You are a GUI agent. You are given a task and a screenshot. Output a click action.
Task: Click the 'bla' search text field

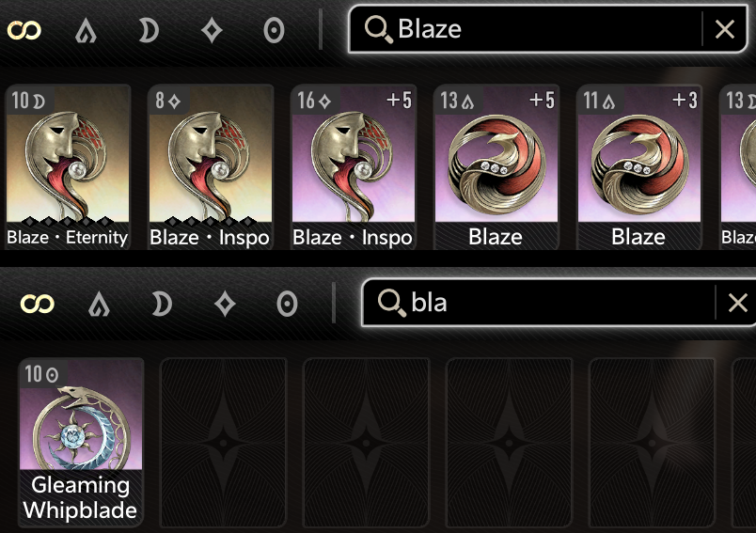(539, 303)
